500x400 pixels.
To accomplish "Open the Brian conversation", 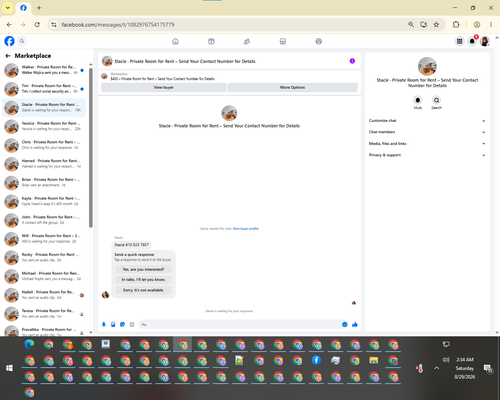I will point(44,182).
